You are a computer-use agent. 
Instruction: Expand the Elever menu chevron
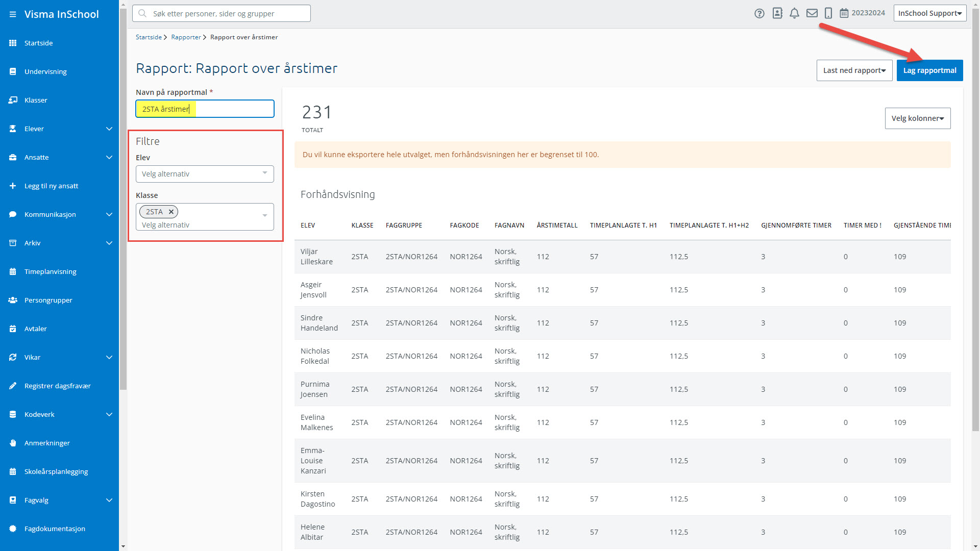coord(109,129)
